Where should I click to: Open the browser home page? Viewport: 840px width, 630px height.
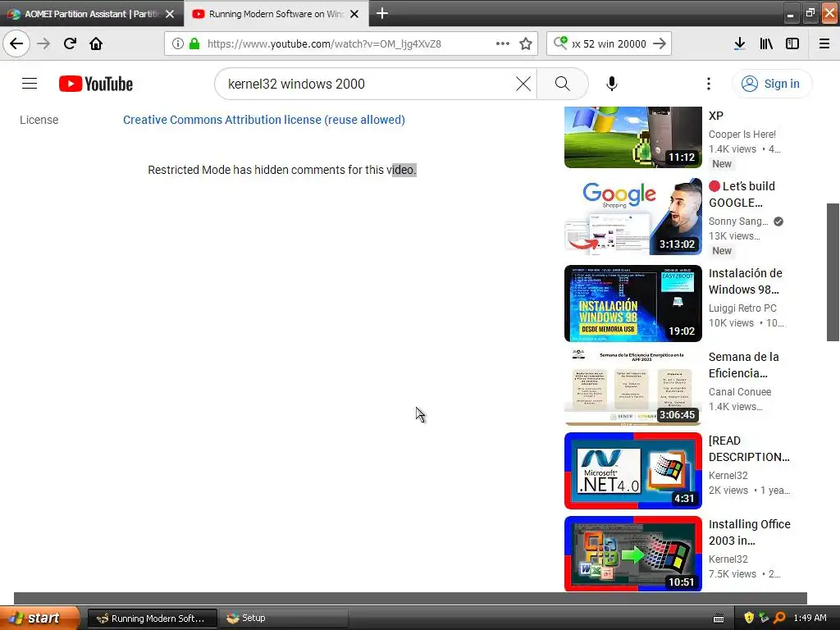(x=96, y=43)
